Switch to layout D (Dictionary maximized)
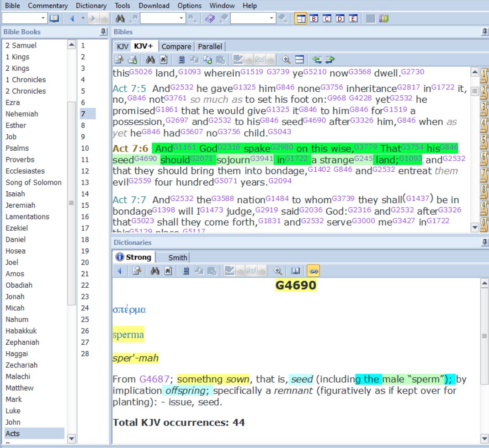489x448 pixels. (340, 19)
